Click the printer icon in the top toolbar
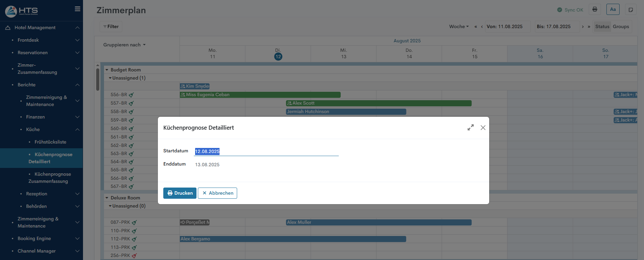 click(x=595, y=9)
